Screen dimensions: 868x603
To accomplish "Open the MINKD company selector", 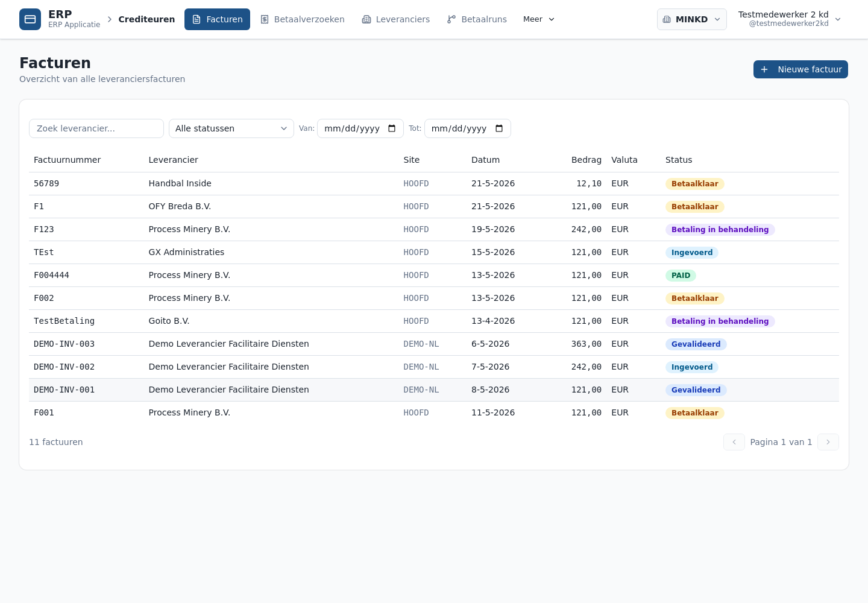I will click(692, 19).
